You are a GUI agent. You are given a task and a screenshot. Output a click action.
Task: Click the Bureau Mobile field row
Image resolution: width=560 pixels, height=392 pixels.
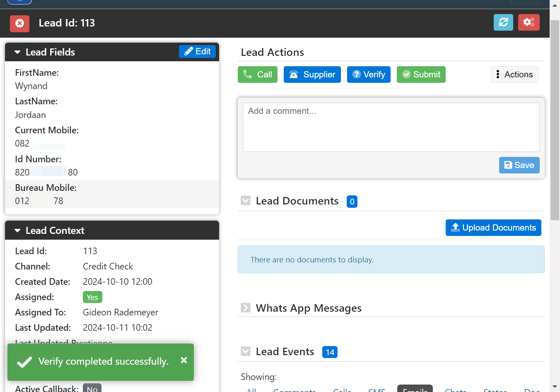click(x=112, y=194)
